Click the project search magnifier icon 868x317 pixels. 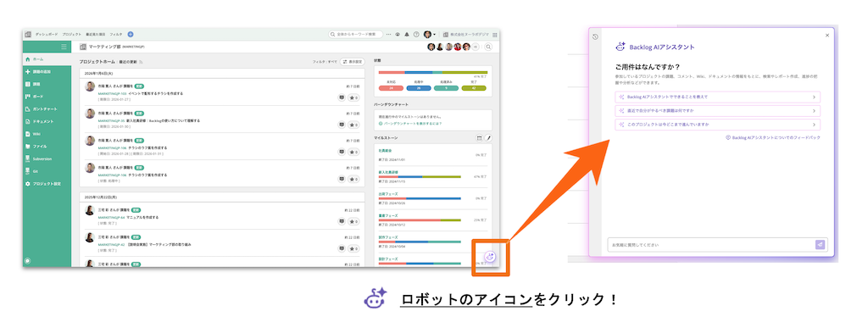(488, 47)
